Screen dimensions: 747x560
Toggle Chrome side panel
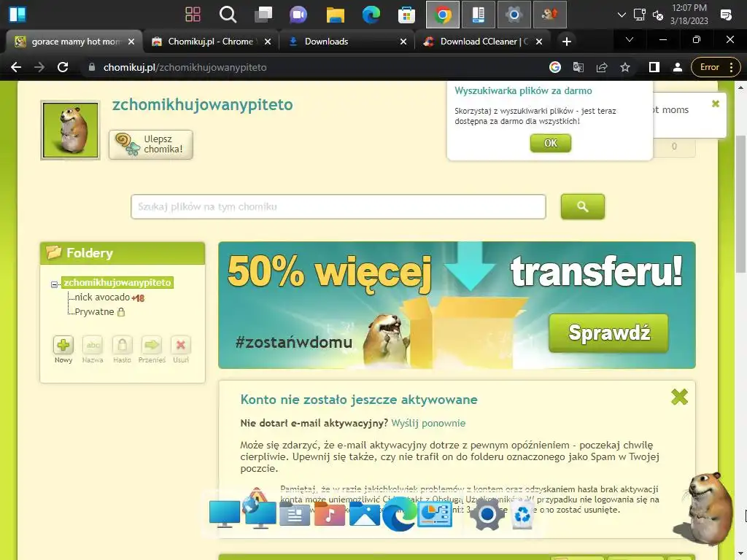(x=654, y=67)
